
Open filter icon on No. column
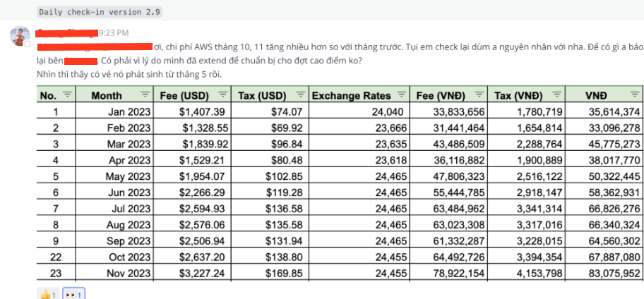(x=67, y=94)
